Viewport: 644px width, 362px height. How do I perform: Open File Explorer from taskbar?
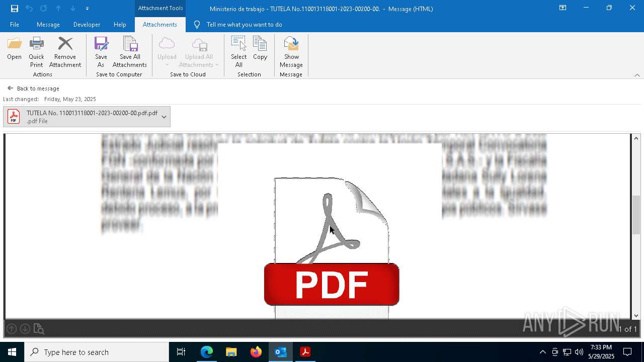point(231,352)
